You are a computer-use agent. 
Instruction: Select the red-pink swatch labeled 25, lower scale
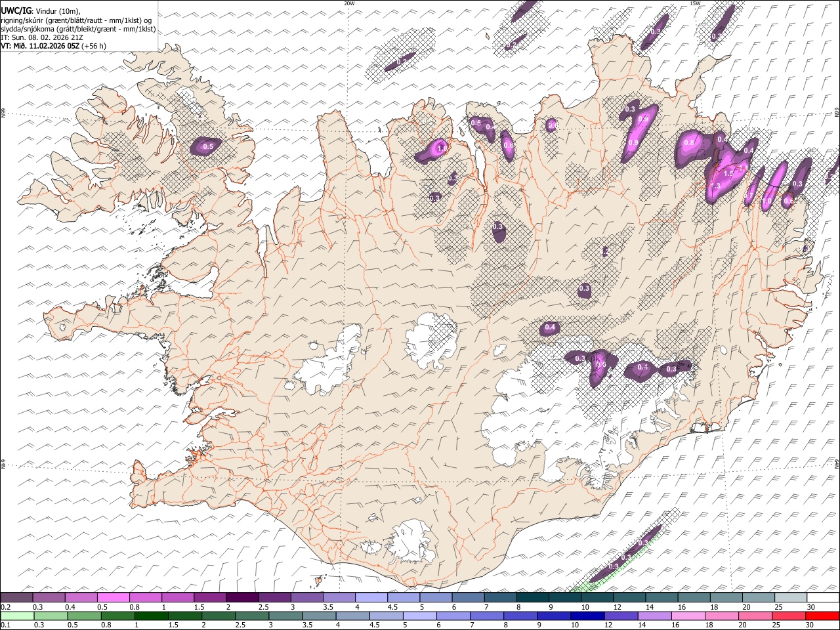click(x=789, y=616)
